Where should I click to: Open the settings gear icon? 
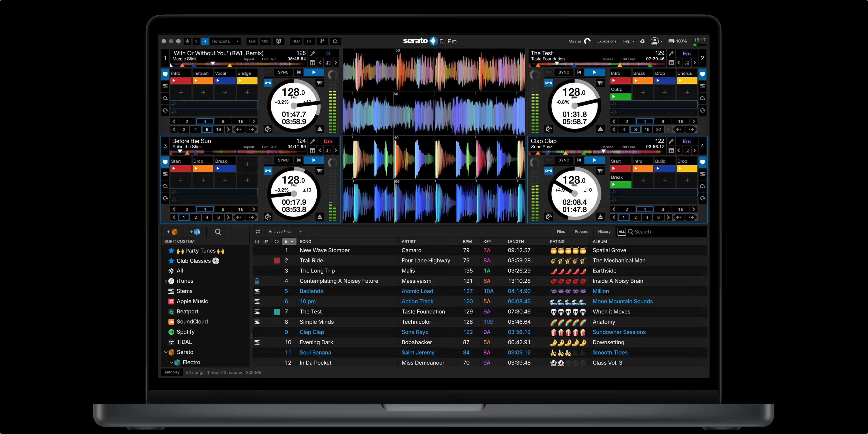tap(642, 41)
